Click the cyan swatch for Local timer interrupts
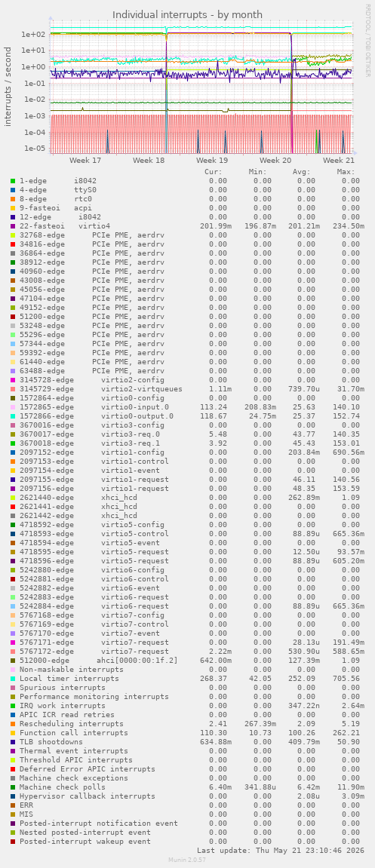Screen dimensions: 375x868 pyautogui.click(x=12, y=679)
